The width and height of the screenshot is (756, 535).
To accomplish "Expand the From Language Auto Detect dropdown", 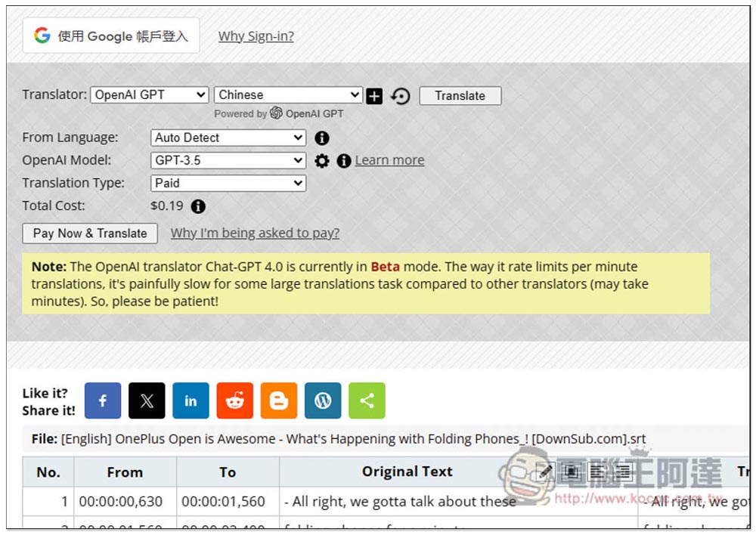I will (228, 138).
